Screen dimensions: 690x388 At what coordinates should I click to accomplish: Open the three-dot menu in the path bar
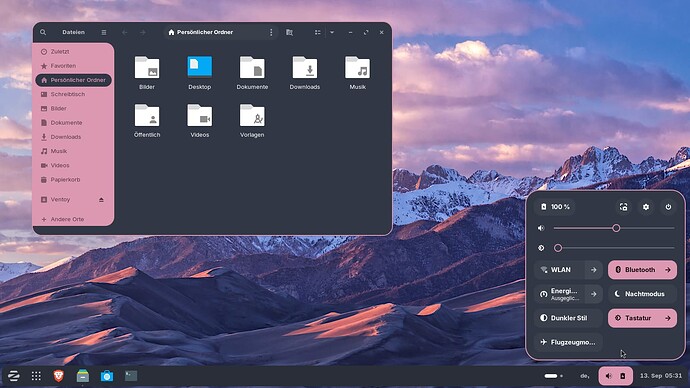coord(271,32)
